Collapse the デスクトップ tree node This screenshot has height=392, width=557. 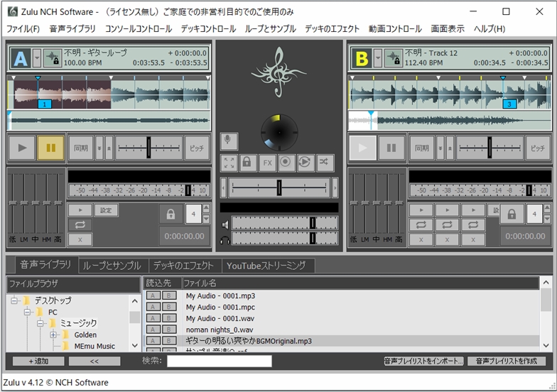[14, 301]
